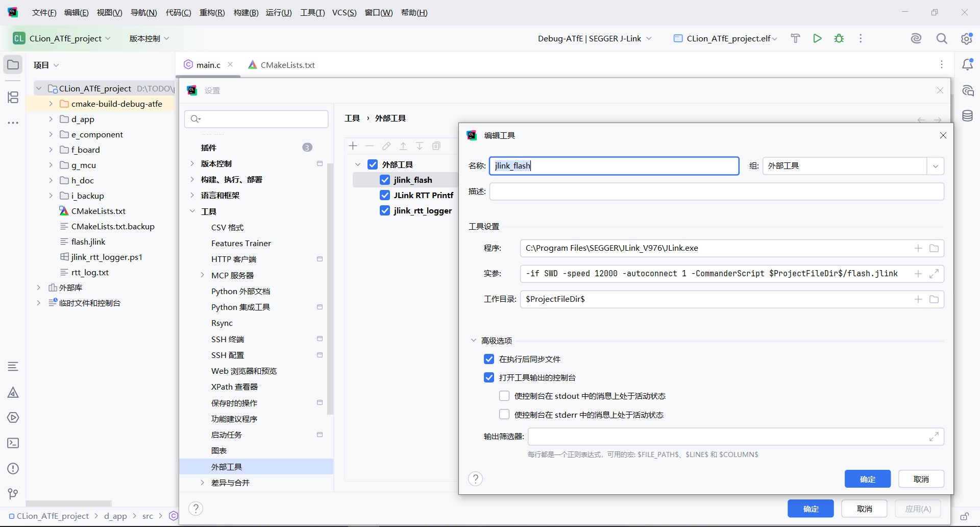Open help for Edit Tool dialog

pos(475,478)
